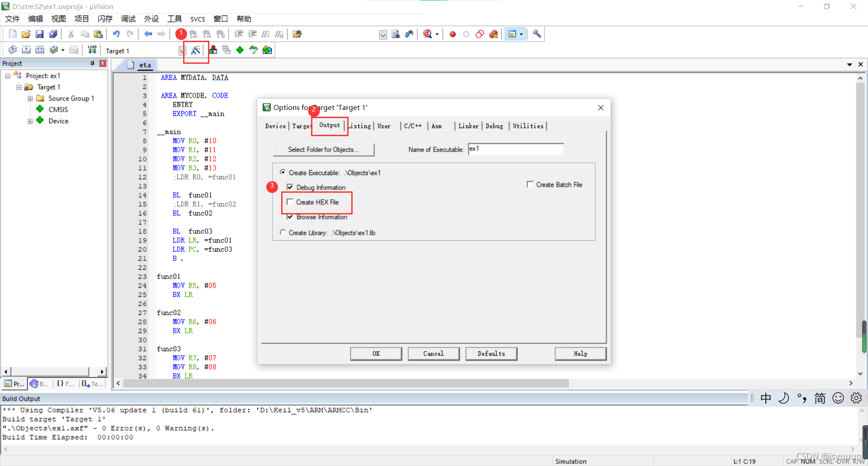This screenshot has height=466, width=868.
Task: Click the Select Software Packs icon
Action: pos(254,50)
